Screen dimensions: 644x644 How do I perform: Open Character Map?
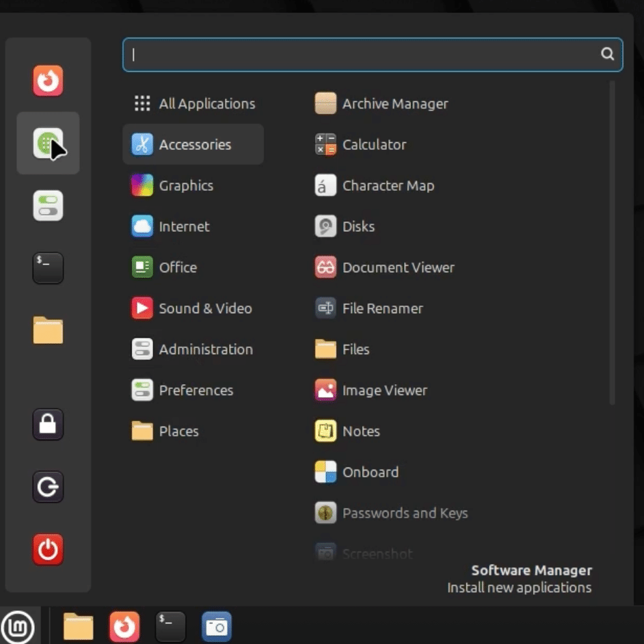(388, 185)
